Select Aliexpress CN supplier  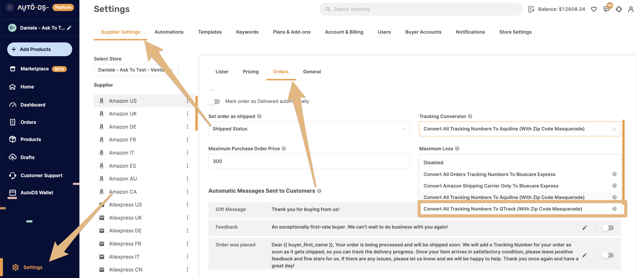(144, 269)
